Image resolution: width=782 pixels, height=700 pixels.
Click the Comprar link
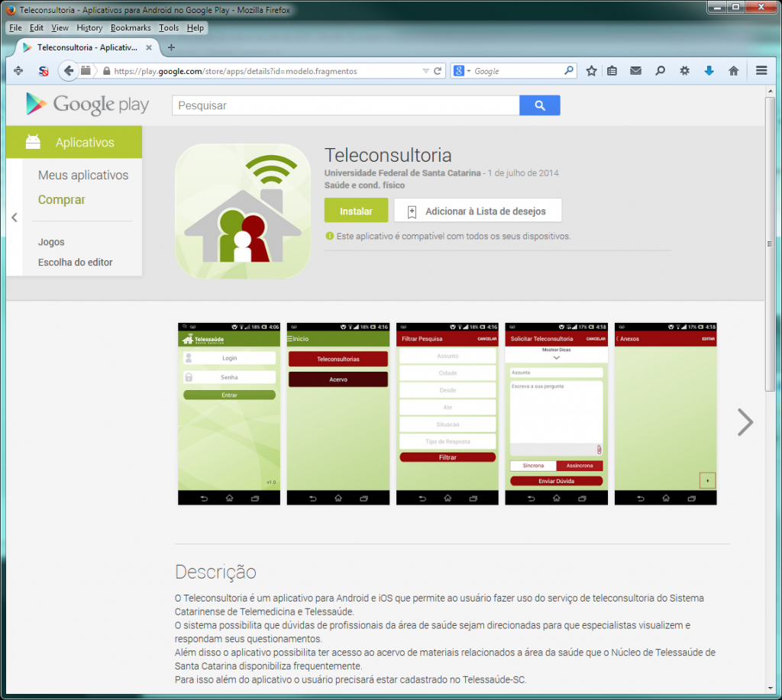(x=62, y=199)
